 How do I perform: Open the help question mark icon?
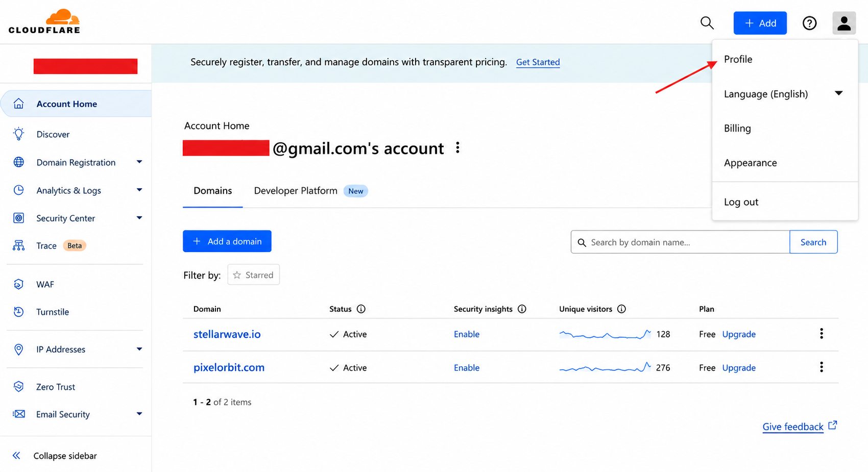coord(809,23)
